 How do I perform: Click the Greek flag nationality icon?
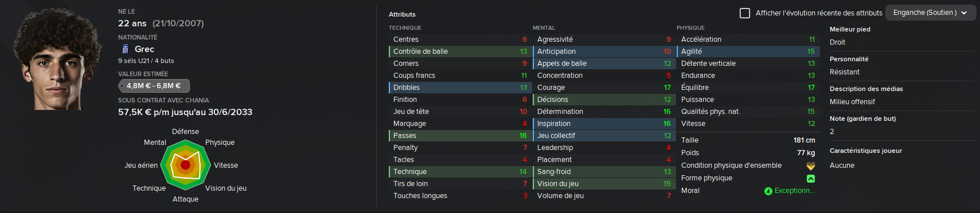(x=125, y=49)
